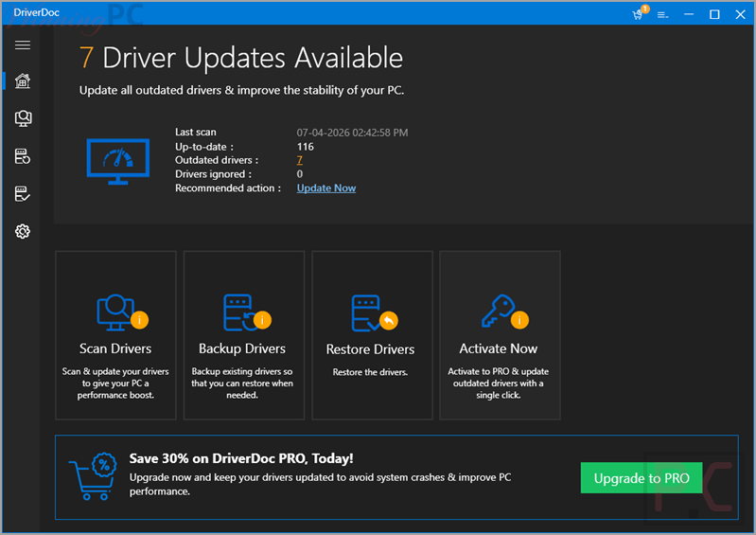Click the DriverDoc title in title bar
Viewport: 756px width, 535px height.
(37, 12)
